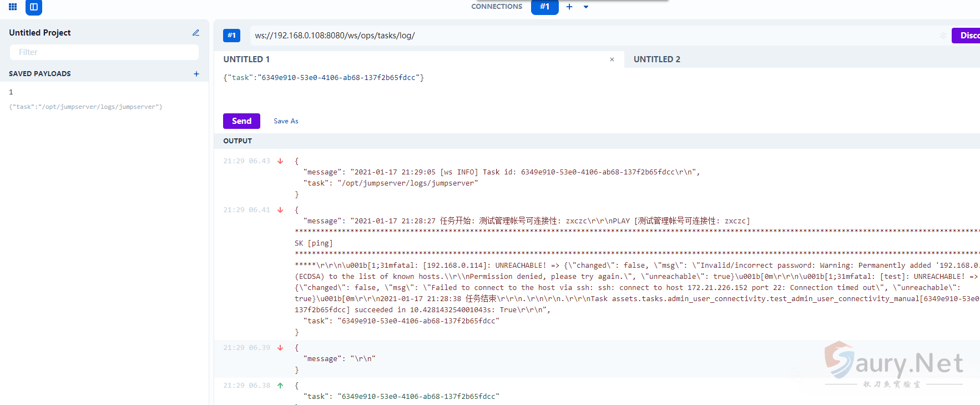Select saved payload 1
980x405 pixels.
(x=11, y=92)
